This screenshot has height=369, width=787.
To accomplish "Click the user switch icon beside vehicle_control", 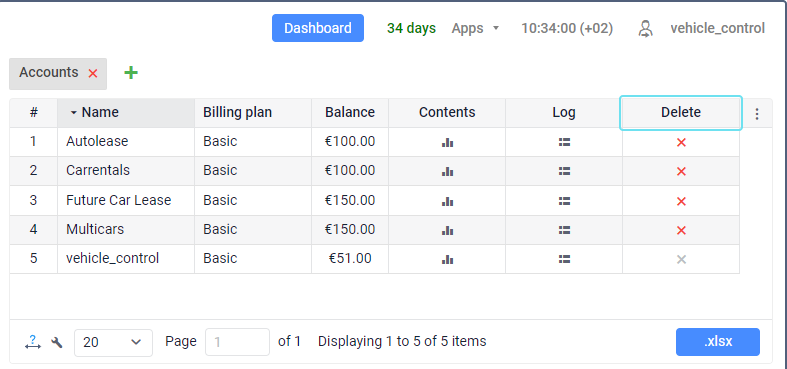I will tap(645, 29).
